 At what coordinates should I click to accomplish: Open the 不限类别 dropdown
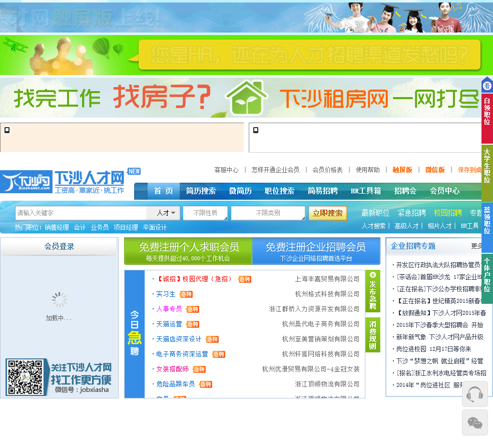click(x=268, y=213)
